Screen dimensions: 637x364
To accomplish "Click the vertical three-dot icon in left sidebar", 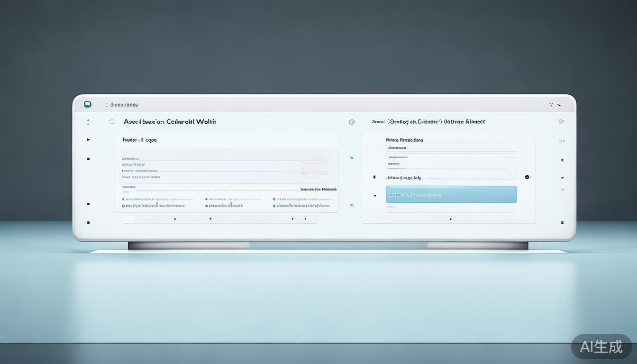I will [x=88, y=122].
